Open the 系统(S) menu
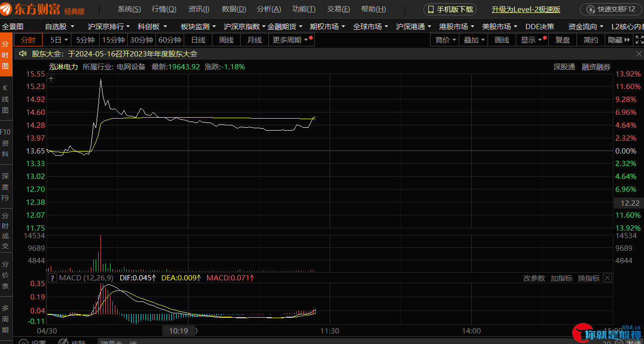644x344 pixels. tap(129, 9)
